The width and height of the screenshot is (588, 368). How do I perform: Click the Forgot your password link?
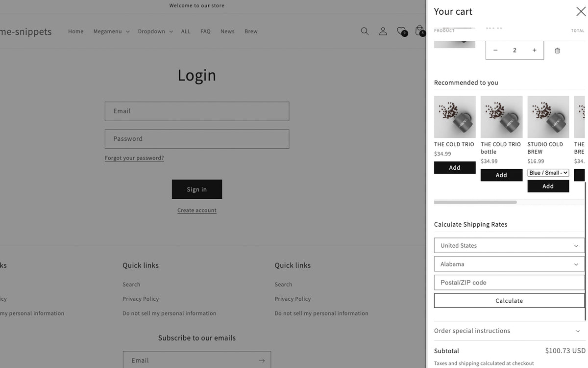(134, 158)
